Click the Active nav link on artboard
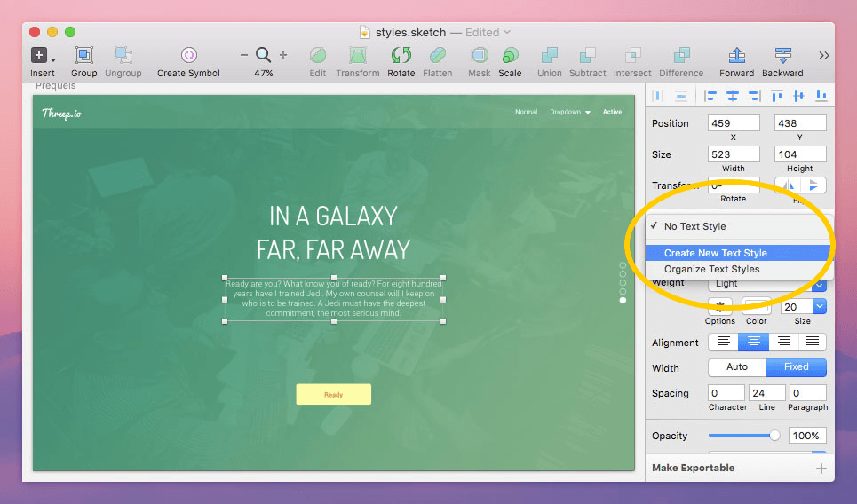This screenshot has width=857, height=504. [612, 112]
